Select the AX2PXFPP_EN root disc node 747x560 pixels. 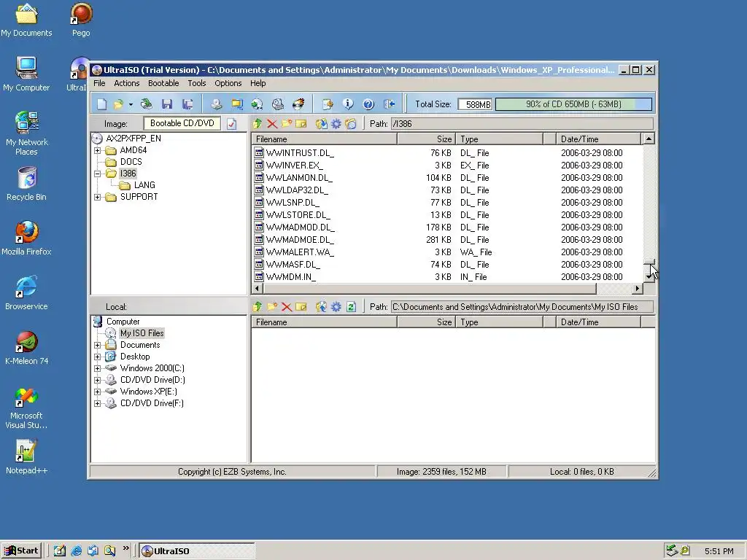pos(133,139)
